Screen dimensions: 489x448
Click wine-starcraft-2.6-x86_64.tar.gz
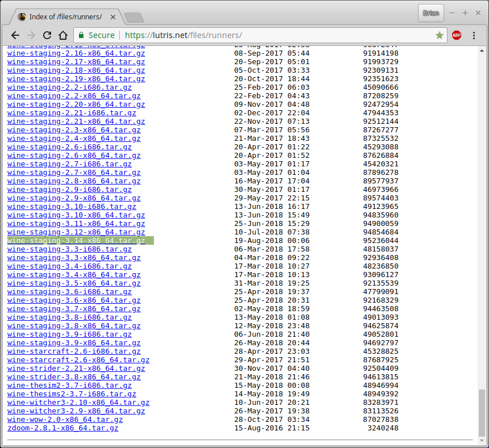78,360
